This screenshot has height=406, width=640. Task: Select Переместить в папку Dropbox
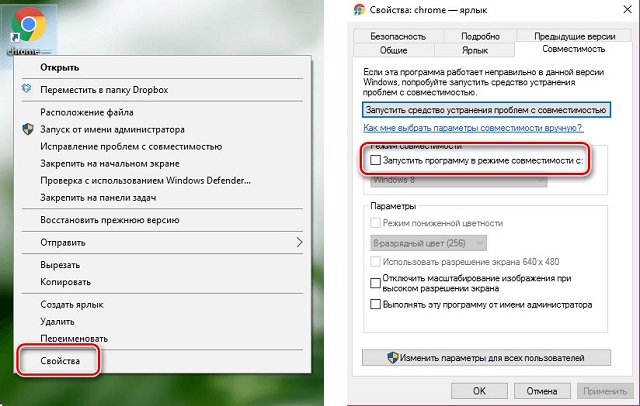coord(162,90)
